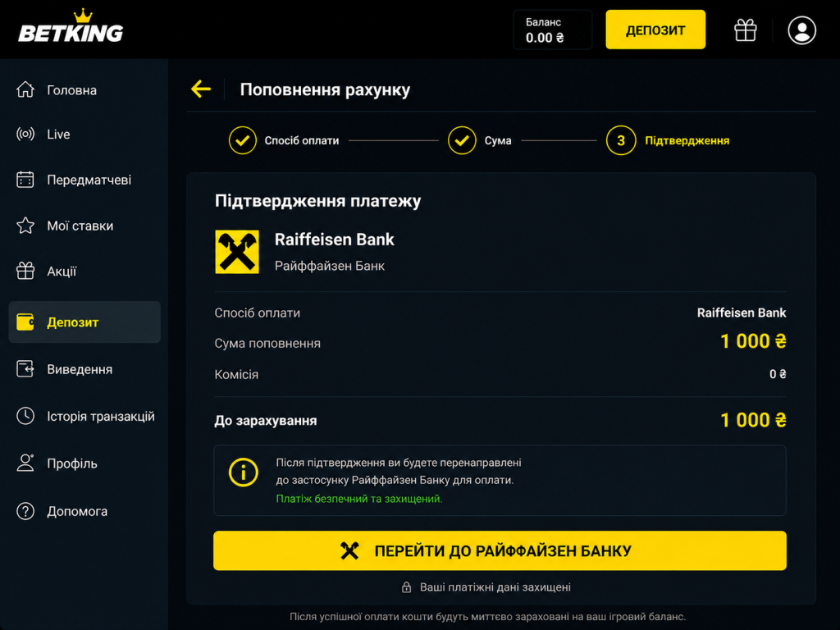The image size is (840, 630).
Task: Click the 1 000 ₴ До зарахування value
Action: click(753, 420)
